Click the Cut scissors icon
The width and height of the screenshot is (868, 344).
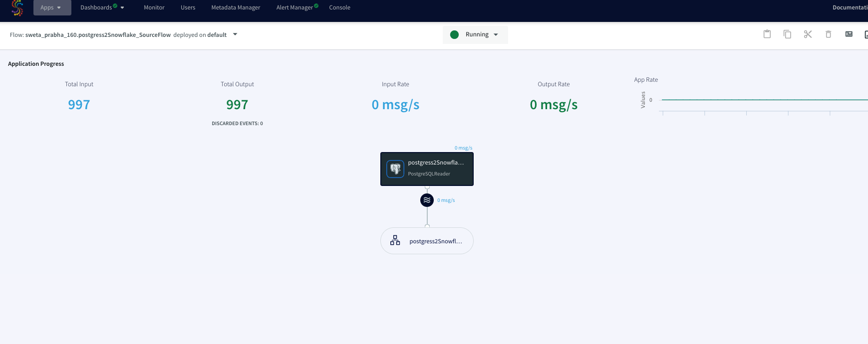pyautogui.click(x=808, y=34)
